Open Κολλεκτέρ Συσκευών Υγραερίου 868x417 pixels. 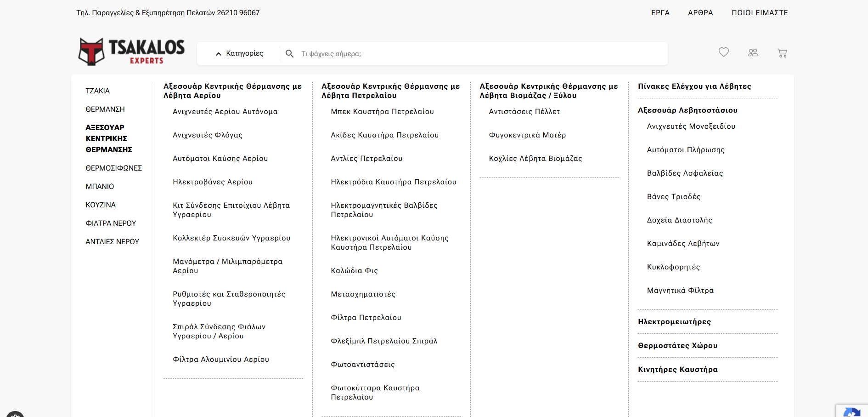(231, 238)
